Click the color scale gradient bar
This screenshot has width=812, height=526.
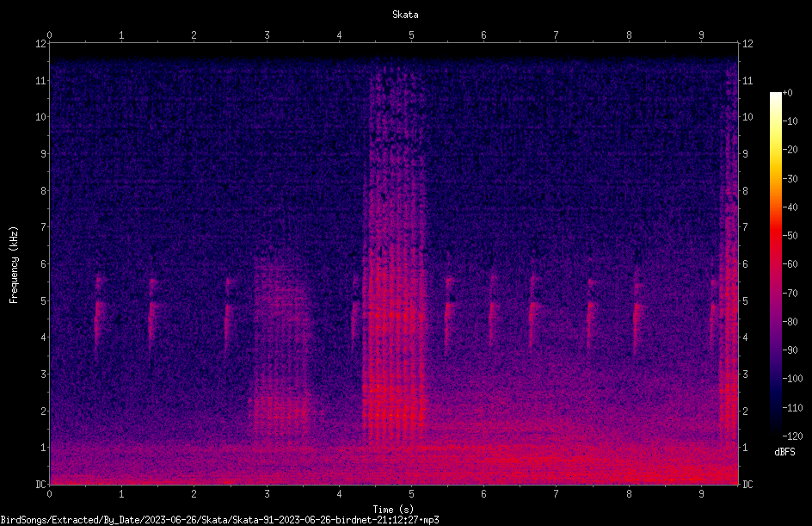[775, 264]
